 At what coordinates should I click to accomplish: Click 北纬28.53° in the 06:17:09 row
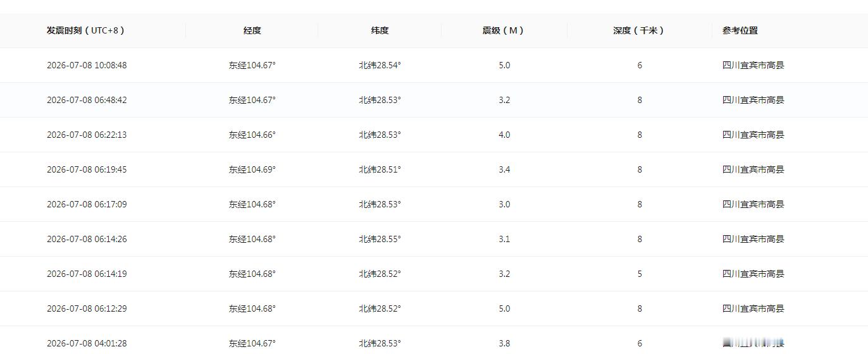pyautogui.click(x=380, y=204)
